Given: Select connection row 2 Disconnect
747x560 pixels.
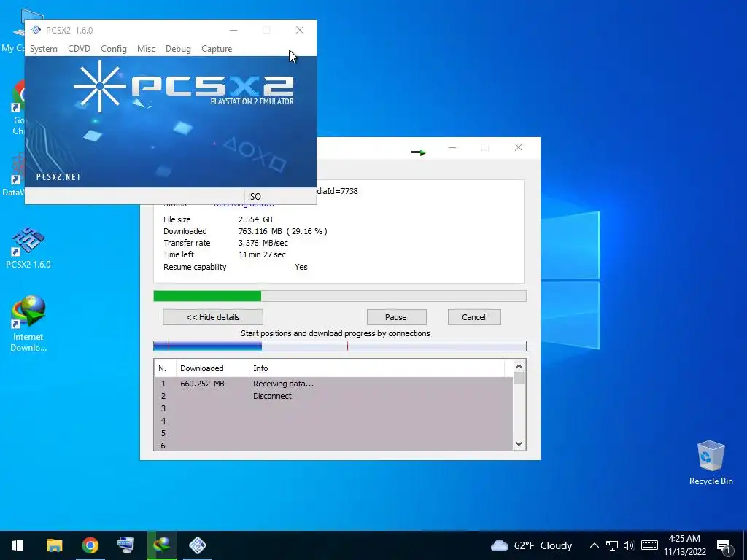Looking at the screenshot, I should 333,396.
